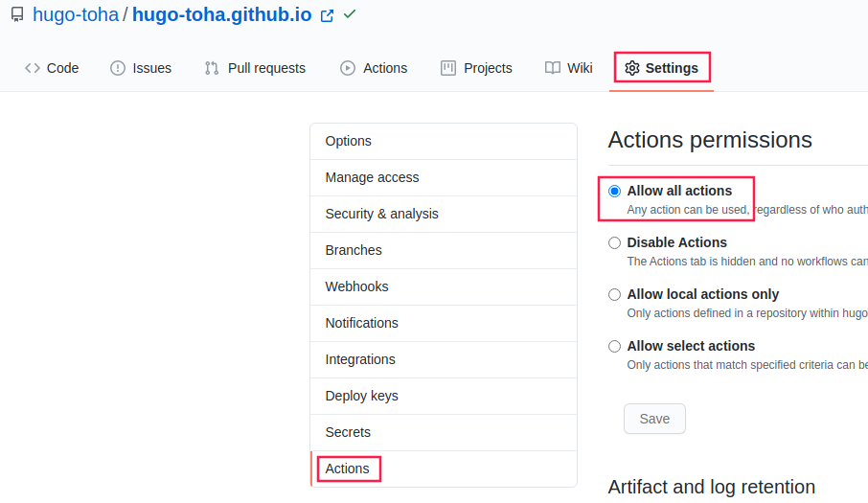This screenshot has width=868, height=503.
Task: Select the Allow all actions radio button
Action: pyautogui.click(x=615, y=191)
